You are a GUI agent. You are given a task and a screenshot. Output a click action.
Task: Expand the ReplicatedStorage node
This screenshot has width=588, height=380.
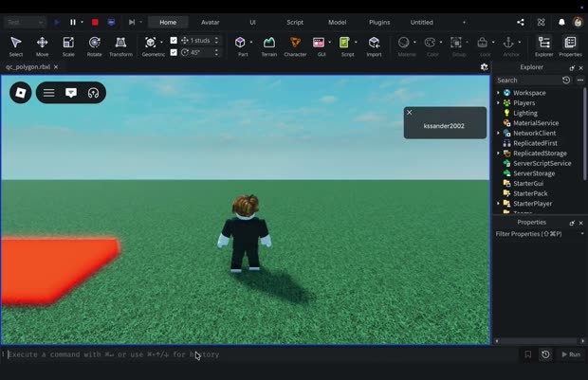(498, 154)
